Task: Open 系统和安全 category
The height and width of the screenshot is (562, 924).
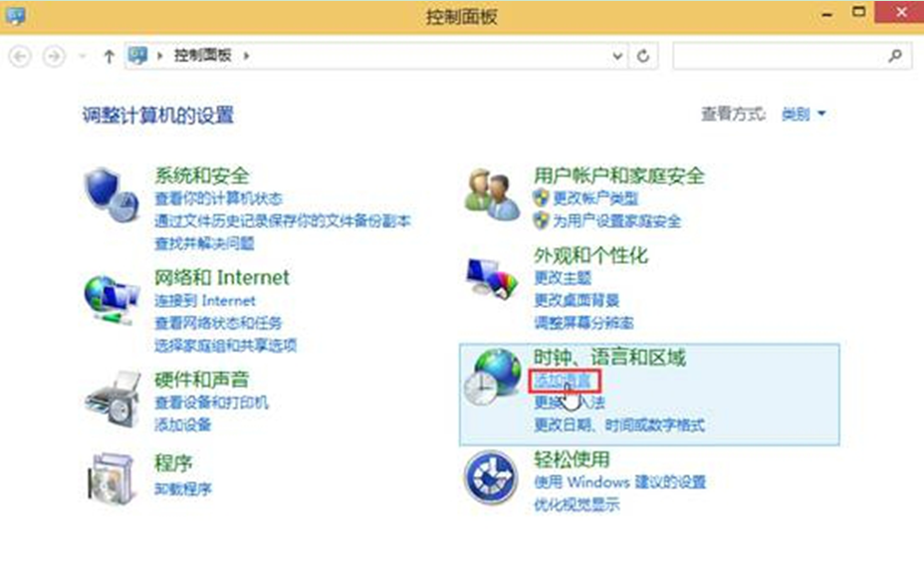Action: [201, 175]
